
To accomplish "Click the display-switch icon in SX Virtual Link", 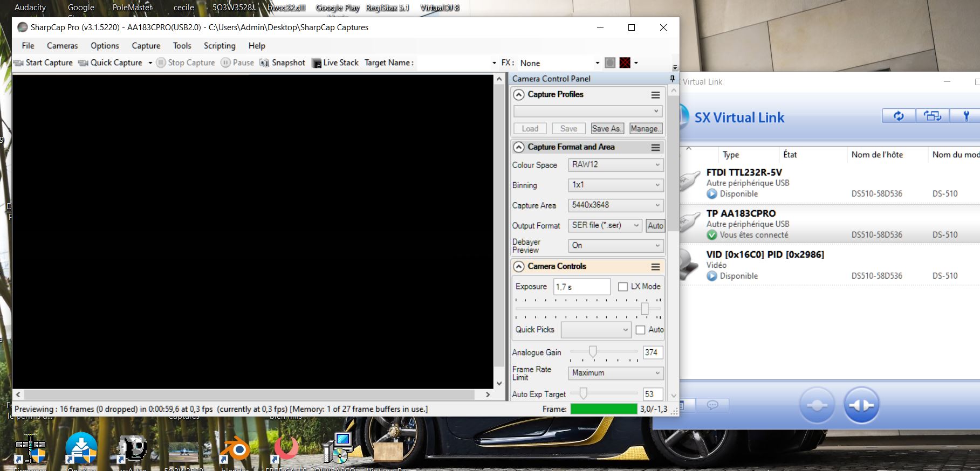I will [x=932, y=116].
